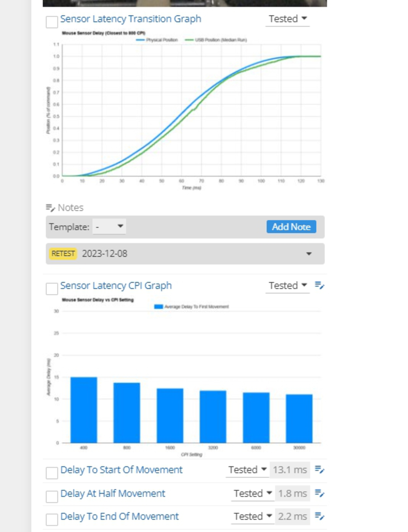408x532 pixels.
Task: Click the 13.1 ms value field
Action: (290, 470)
